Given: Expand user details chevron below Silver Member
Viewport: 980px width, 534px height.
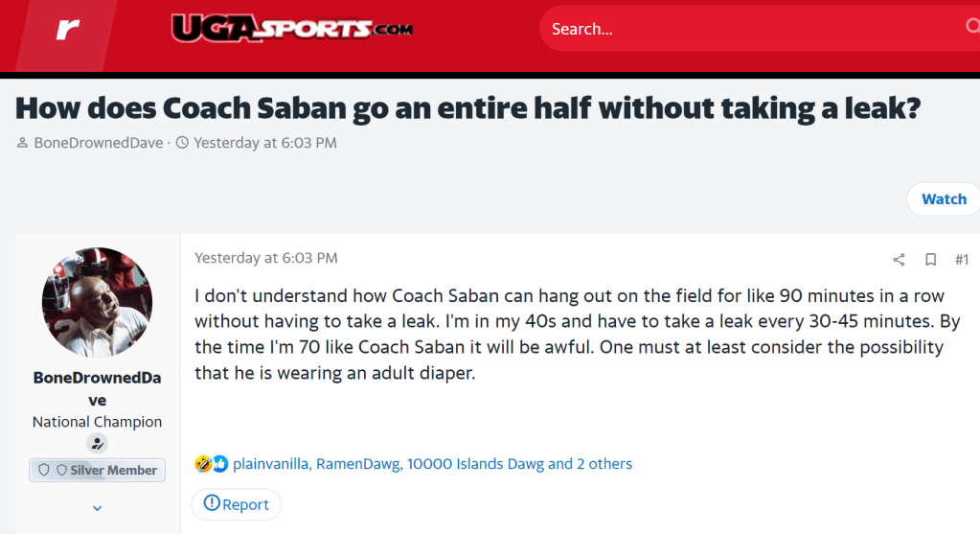Looking at the screenshot, I should coord(97,508).
